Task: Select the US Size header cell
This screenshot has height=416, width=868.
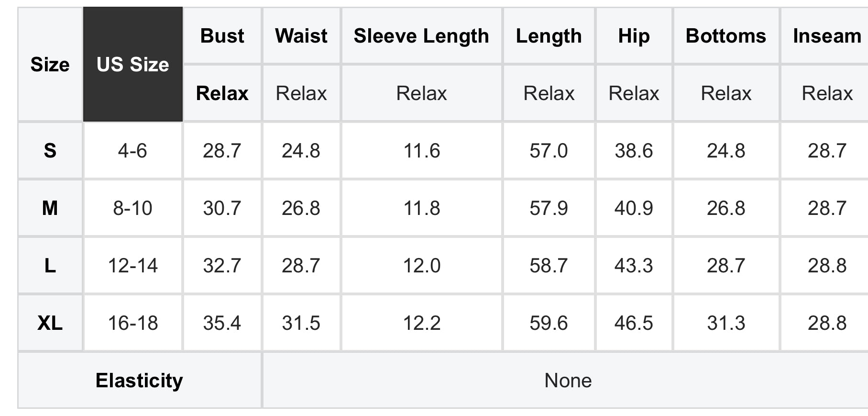Action: (x=133, y=64)
